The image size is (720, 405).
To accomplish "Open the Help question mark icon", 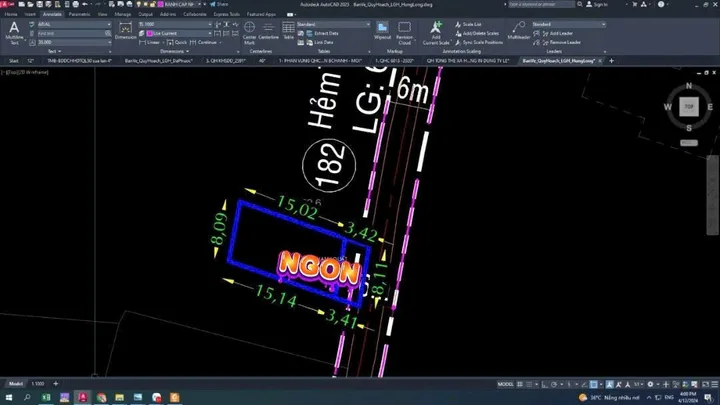I will click(x=661, y=4).
